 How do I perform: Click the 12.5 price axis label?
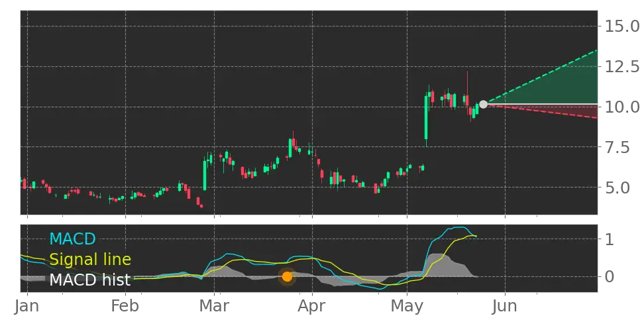pyautogui.click(x=622, y=66)
